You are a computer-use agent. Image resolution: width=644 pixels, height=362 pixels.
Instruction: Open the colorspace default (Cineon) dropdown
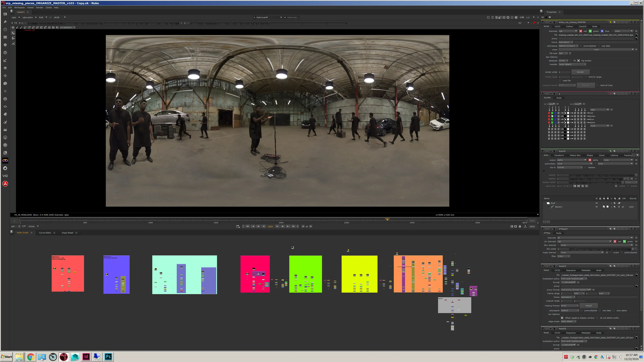click(x=569, y=46)
